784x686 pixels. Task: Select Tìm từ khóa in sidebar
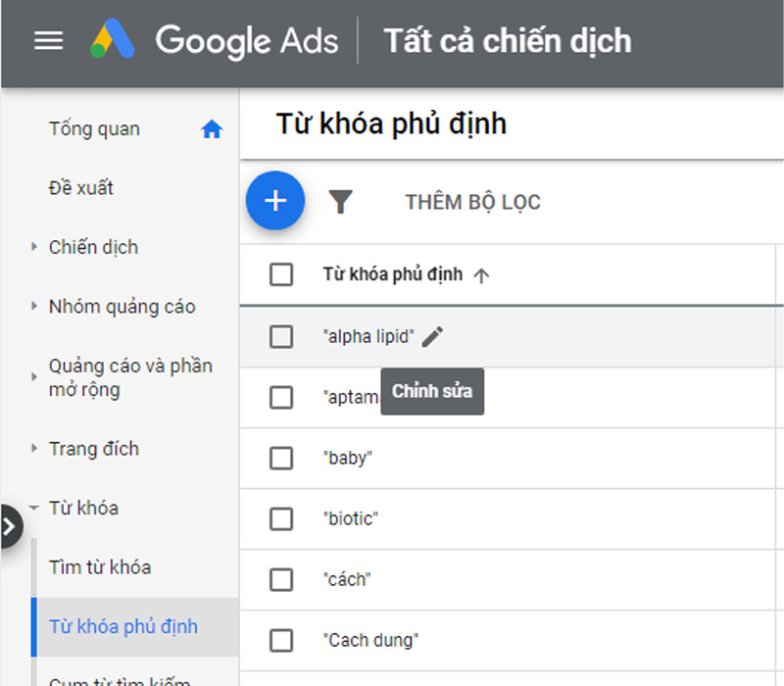pos(100,567)
